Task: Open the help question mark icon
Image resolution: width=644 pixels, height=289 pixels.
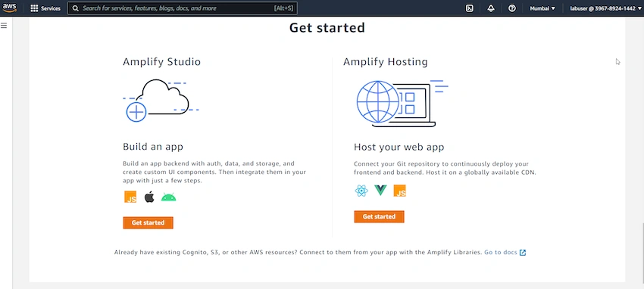Action: [x=511, y=8]
